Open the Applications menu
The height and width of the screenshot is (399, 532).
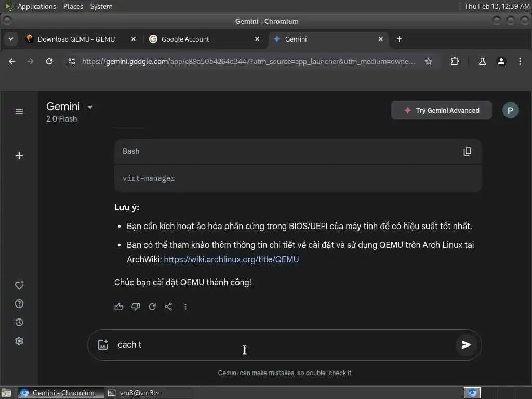coord(37,6)
